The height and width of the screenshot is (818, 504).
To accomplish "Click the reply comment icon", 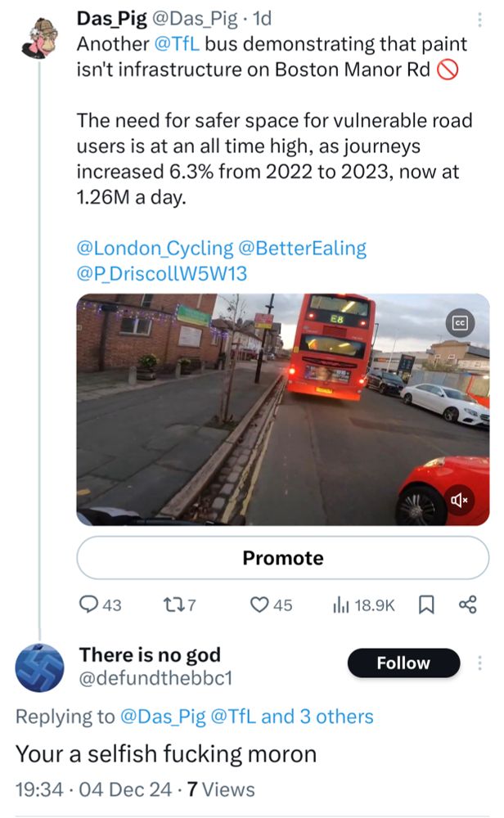I will [88, 605].
